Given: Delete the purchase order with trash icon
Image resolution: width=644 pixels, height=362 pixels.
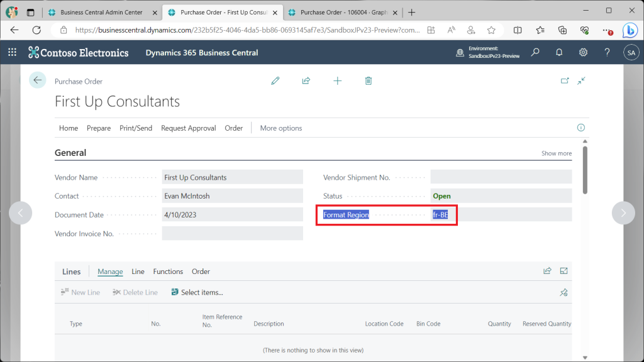Looking at the screenshot, I should tap(369, 81).
